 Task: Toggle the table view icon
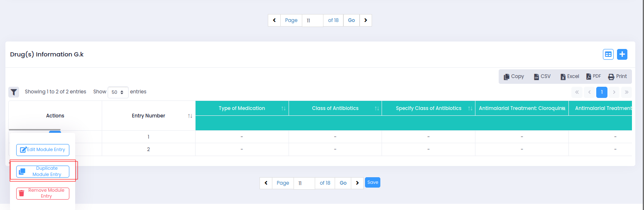[x=608, y=54]
